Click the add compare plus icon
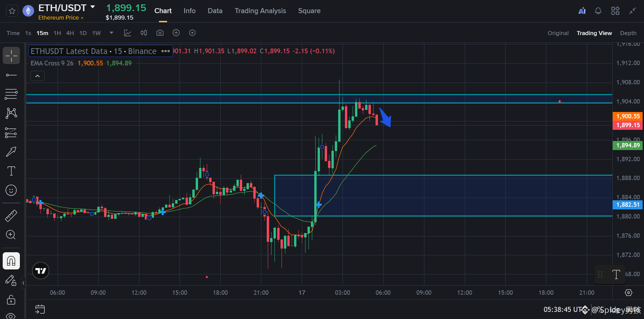Screen dimensions: 644x319 176,33
